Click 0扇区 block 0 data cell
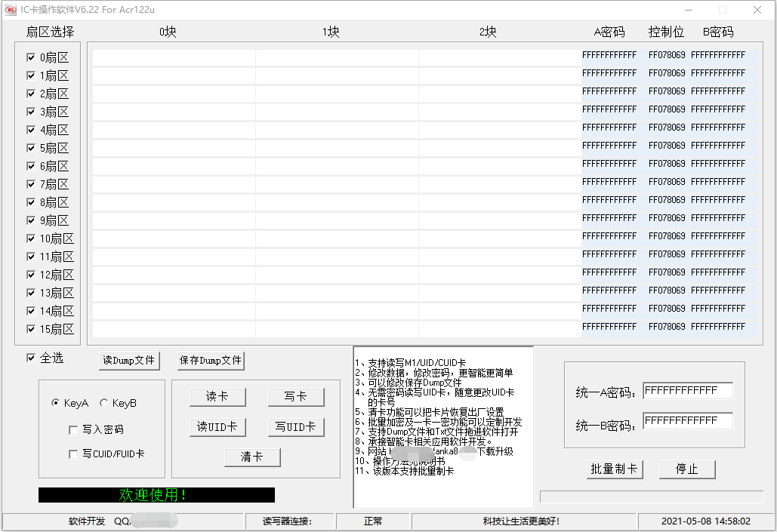The width and height of the screenshot is (777, 532). pos(174,57)
